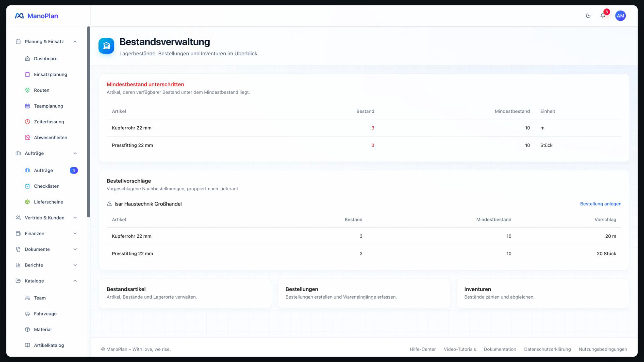Click the Mindestbestand unterschritten heading
644x362 pixels.
click(x=145, y=84)
